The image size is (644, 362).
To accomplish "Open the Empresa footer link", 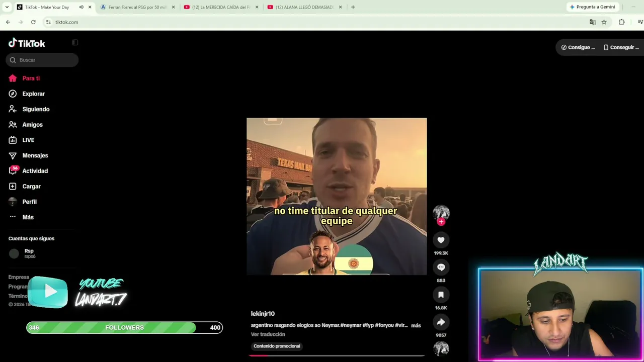I will click(19, 277).
